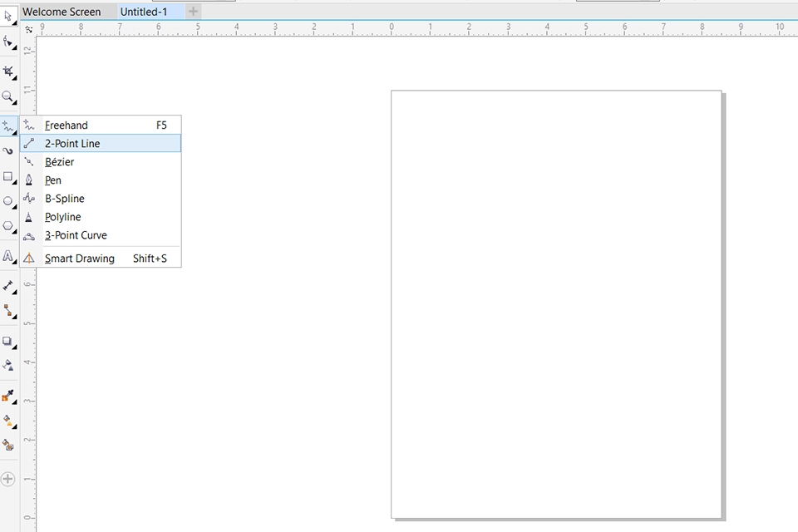Image resolution: width=798 pixels, height=532 pixels.
Task: Choose Smart Drawing from the flyout
Action: point(80,259)
